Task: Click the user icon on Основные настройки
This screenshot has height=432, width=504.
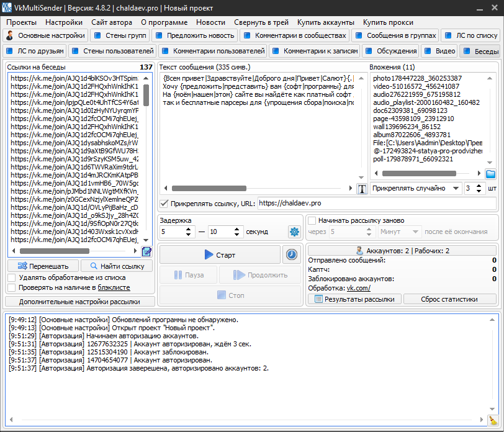Action: (x=10, y=35)
